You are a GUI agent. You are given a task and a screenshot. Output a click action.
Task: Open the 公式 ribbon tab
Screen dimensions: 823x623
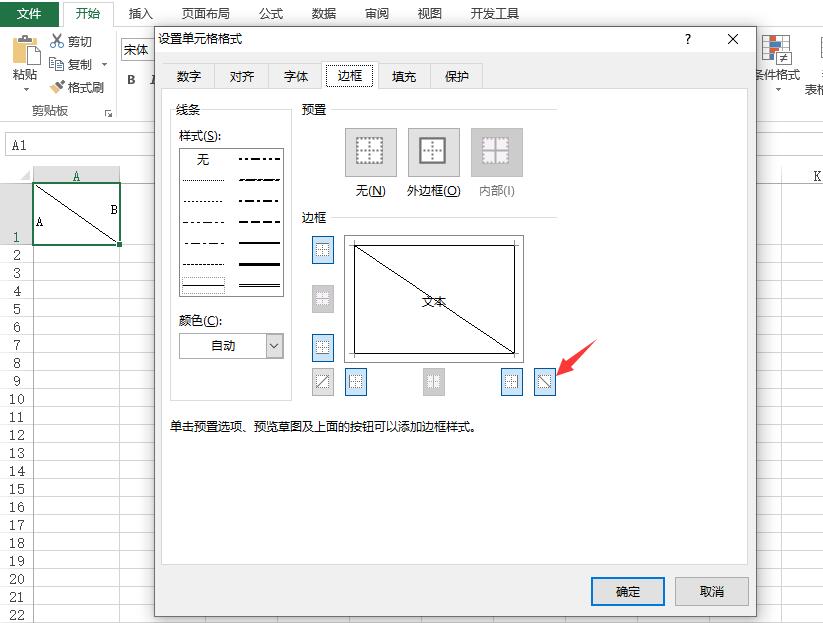point(271,14)
